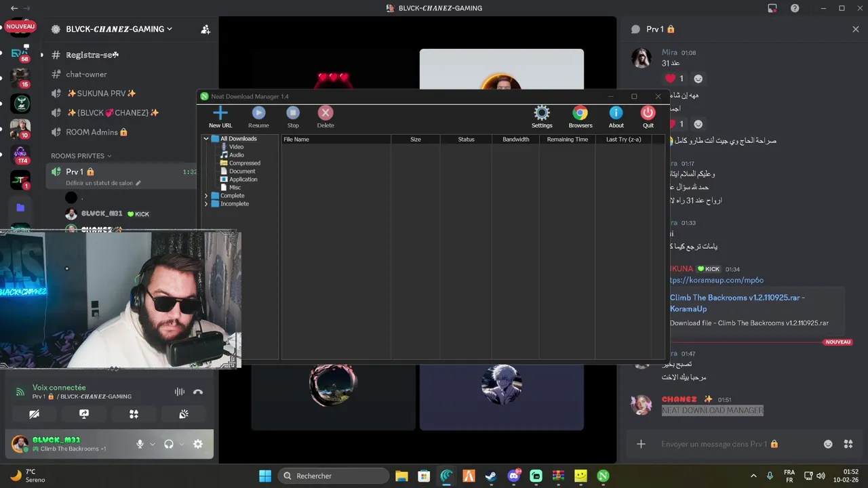This screenshot has width=868, height=488.
Task: Open the emoji picker in chat box
Action: click(x=828, y=444)
